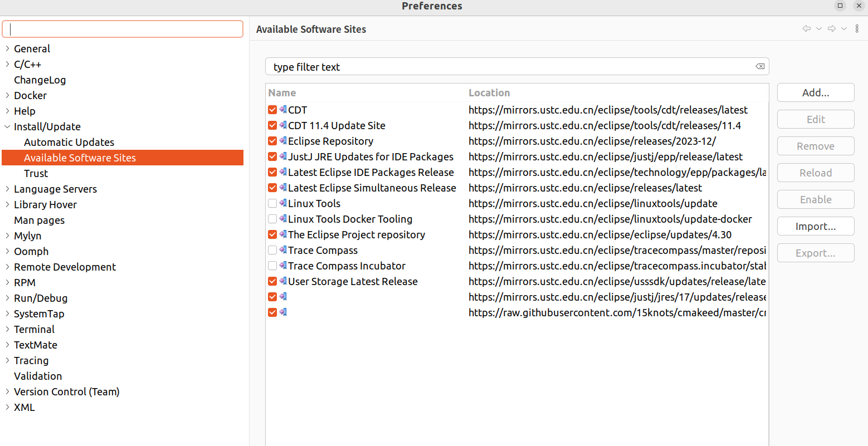The height and width of the screenshot is (446, 868).
Task: Expand the Run/Debug node
Action: click(7, 298)
